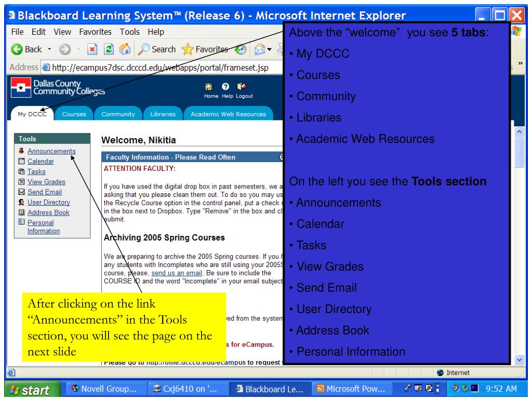Open the View Grades link
The width and height of the screenshot is (532, 399).
(x=46, y=181)
